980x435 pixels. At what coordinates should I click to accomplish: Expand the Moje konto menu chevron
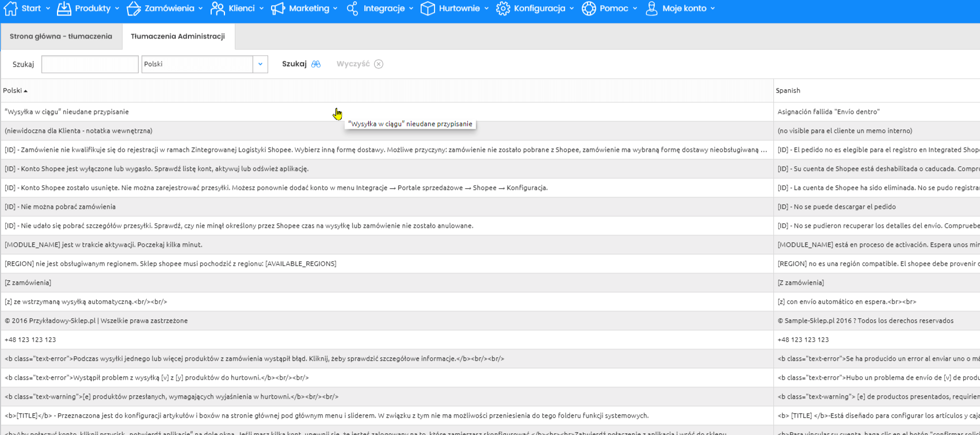713,9
